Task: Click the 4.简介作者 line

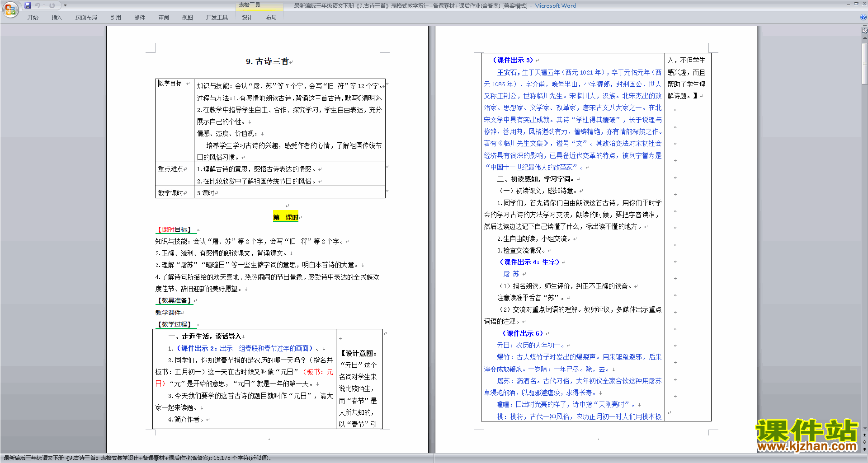Action: coord(186,419)
